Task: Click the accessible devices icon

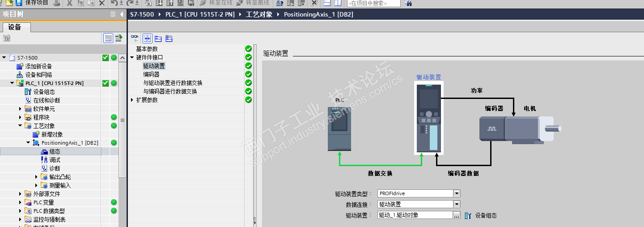Action: pos(280,3)
